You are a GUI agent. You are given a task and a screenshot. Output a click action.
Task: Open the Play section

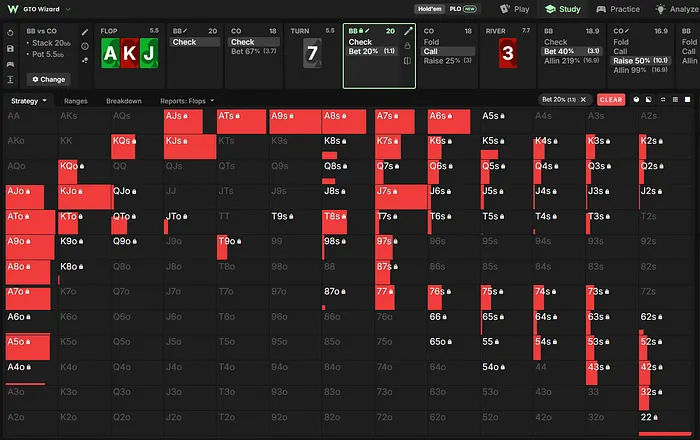(515, 9)
